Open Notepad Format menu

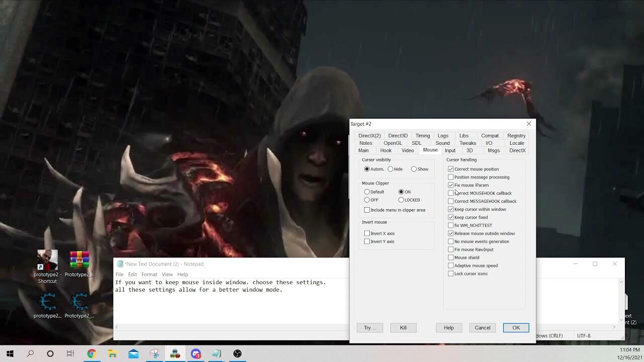(149, 275)
